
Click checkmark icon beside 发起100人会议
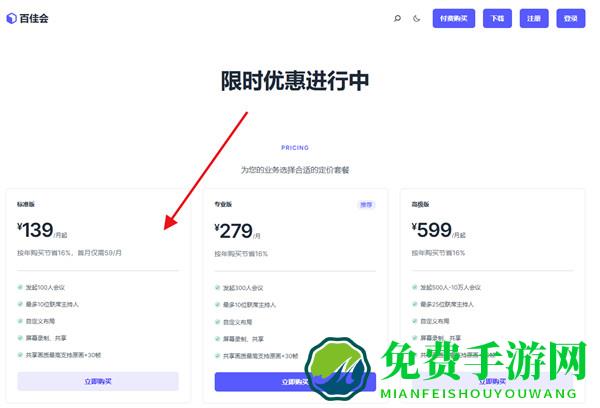(x=20, y=287)
